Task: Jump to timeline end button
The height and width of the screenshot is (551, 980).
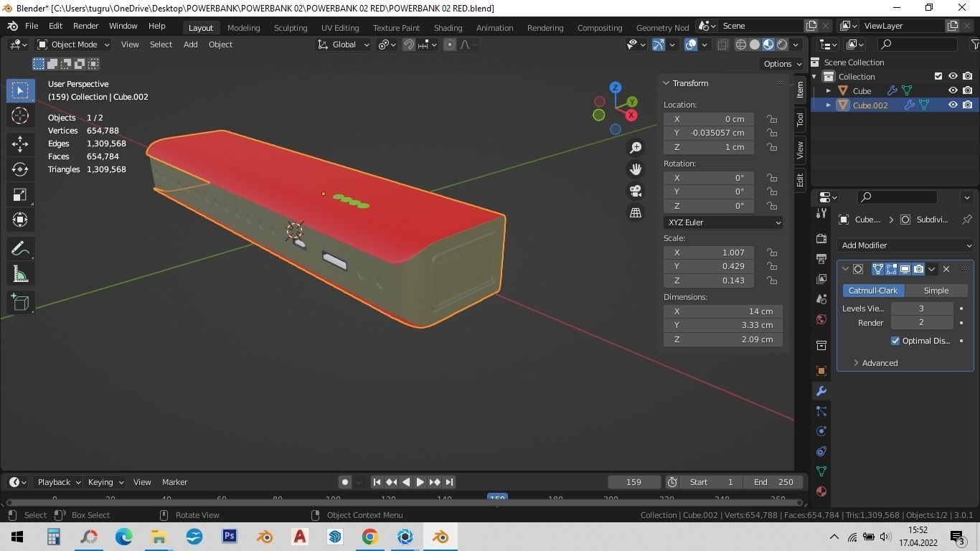Action: (449, 482)
